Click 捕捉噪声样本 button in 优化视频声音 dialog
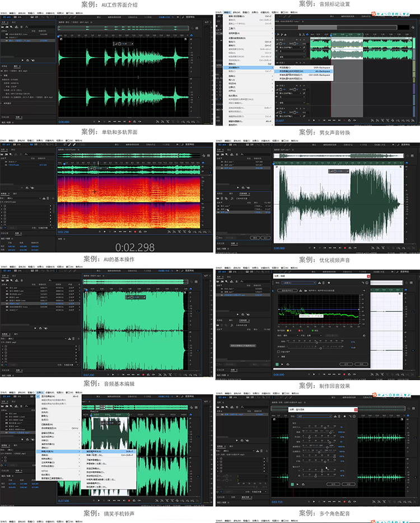This screenshot has height=523, width=420. tap(287, 291)
